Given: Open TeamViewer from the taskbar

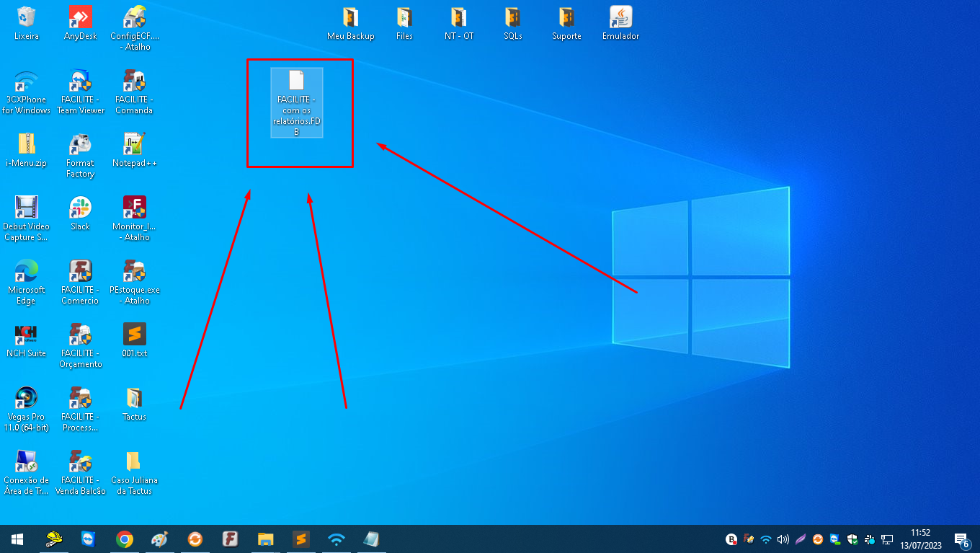Looking at the screenshot, I should pos(88,539).
